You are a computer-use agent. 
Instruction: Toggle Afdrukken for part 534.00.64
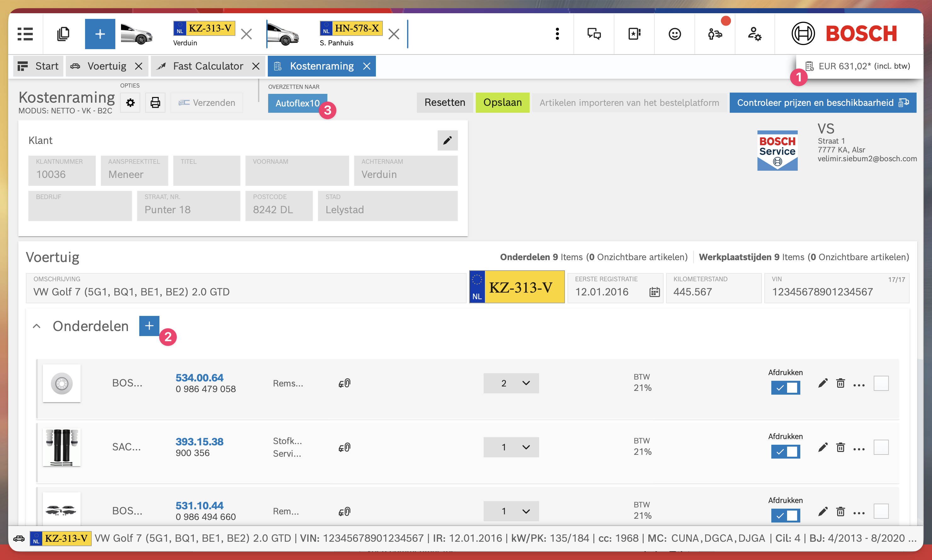tap(785, 387)
